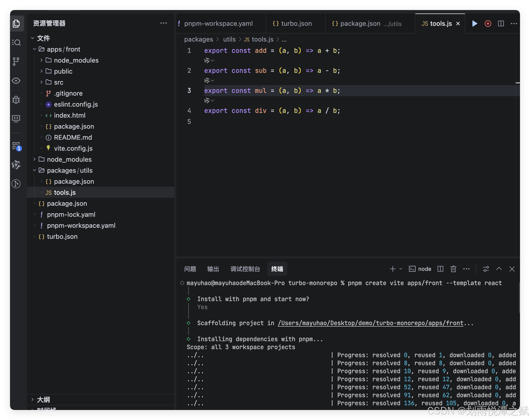Open the Source Control branch icon

click(16, 61)
